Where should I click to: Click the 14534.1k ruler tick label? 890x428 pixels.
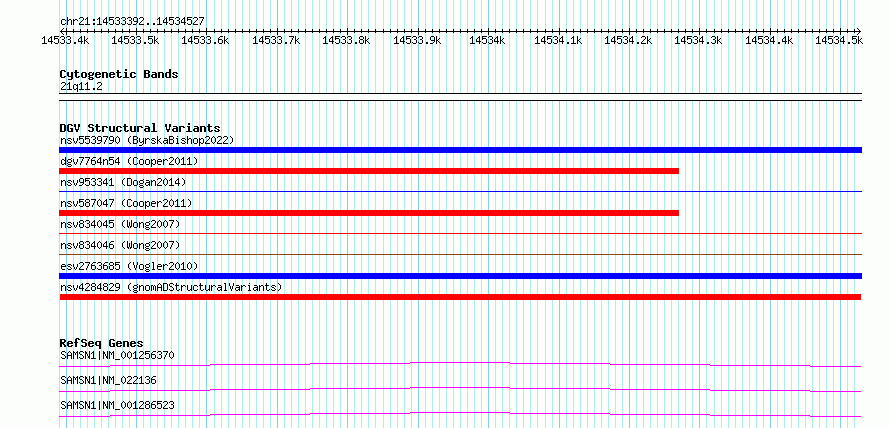[x=558, y=40]
